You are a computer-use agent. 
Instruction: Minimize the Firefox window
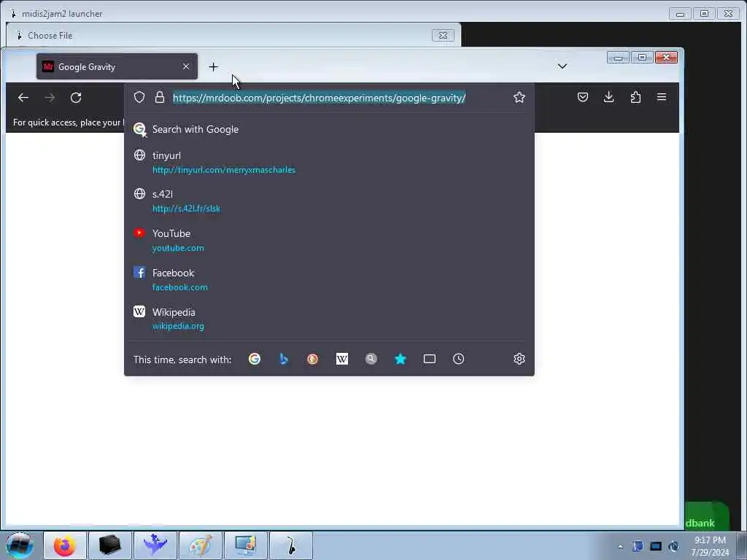(619, 58)
